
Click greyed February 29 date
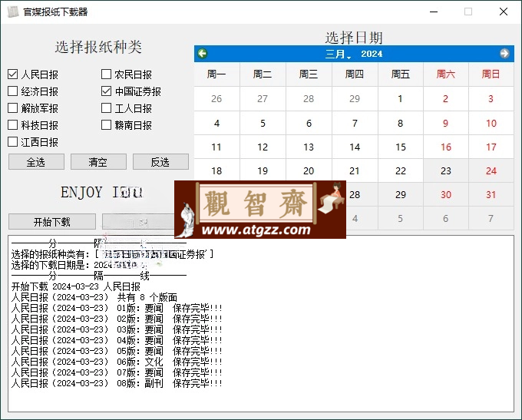(355, 99)
